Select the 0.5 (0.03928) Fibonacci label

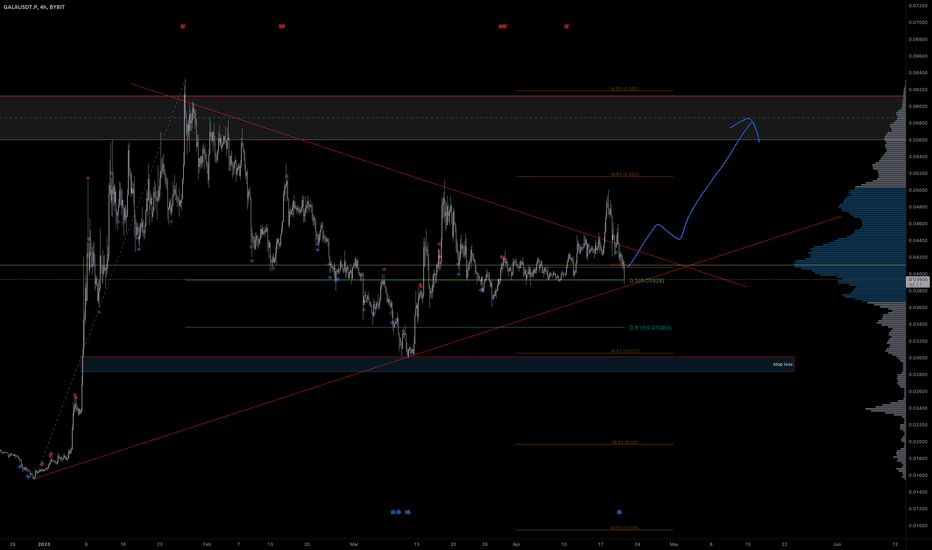point(647,281)
